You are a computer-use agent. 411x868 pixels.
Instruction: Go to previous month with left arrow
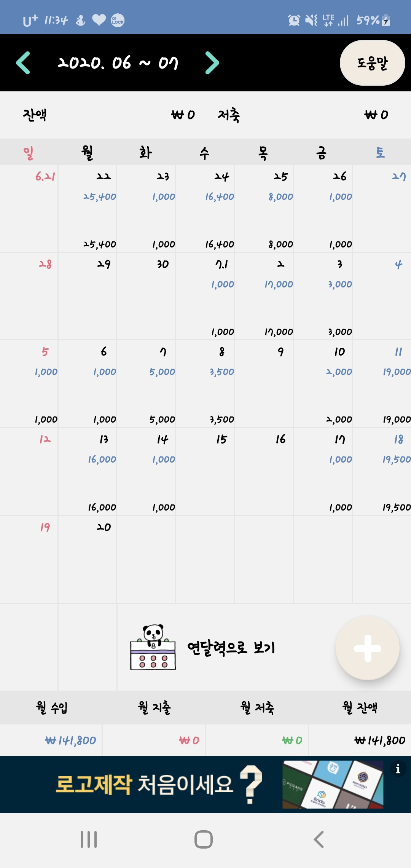[x=24, y=63]
